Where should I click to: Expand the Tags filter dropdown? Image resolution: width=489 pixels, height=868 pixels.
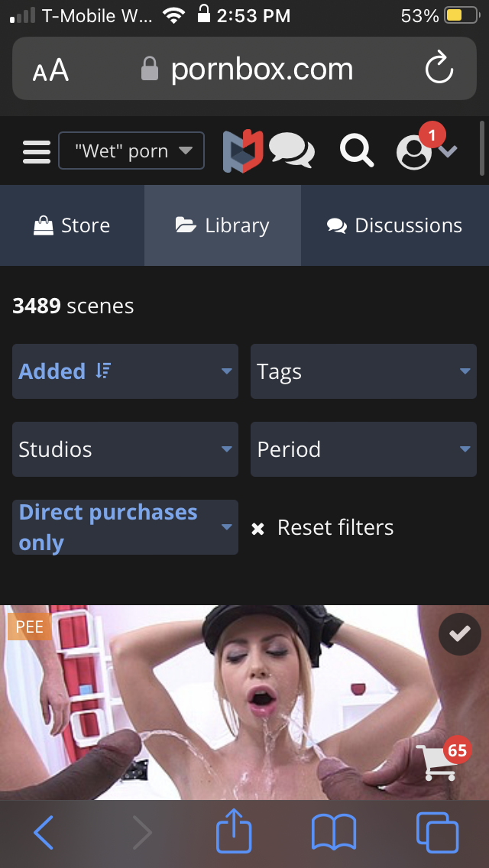click(363, 371)
